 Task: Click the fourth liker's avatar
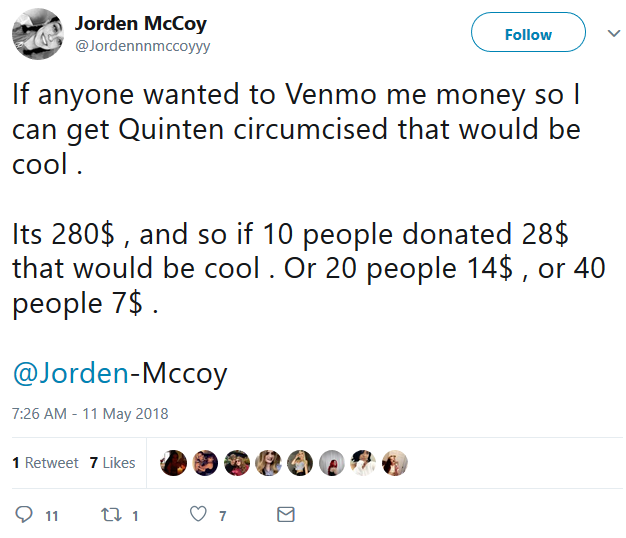268,463
